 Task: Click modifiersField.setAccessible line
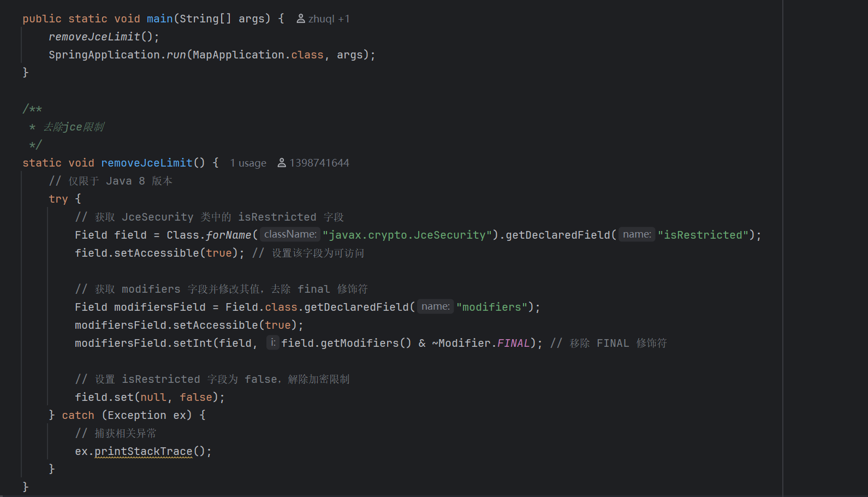[189, 326]
